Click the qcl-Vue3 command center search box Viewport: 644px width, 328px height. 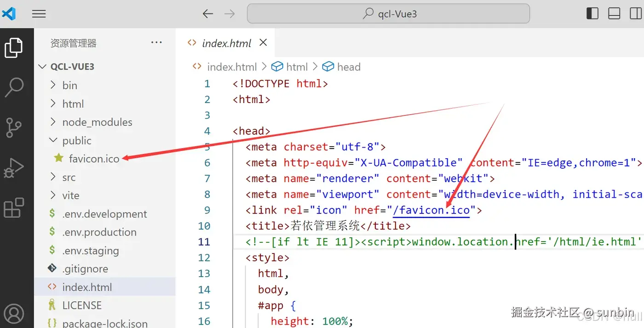(x=388, y=14)
